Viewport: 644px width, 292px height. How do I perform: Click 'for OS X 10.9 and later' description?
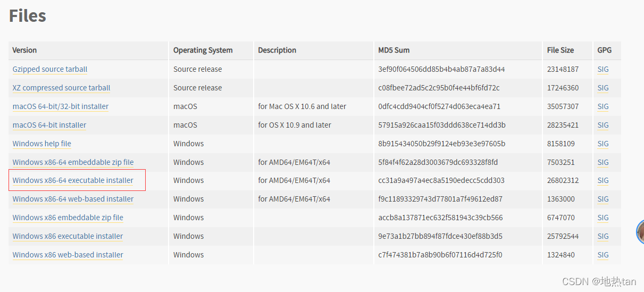(295, 125)
